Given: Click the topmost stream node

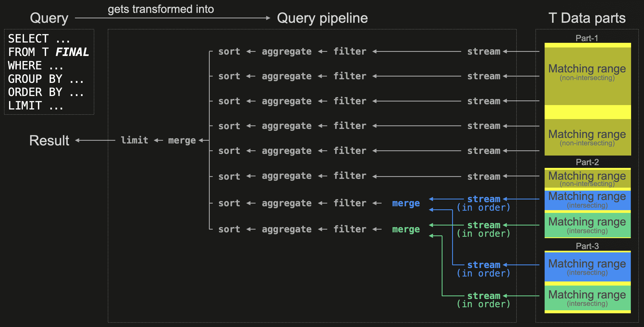Looking at the screenshot, I should (484, 51).
